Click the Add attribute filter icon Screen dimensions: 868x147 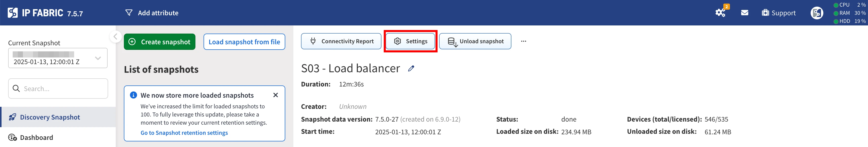[129, 13]
